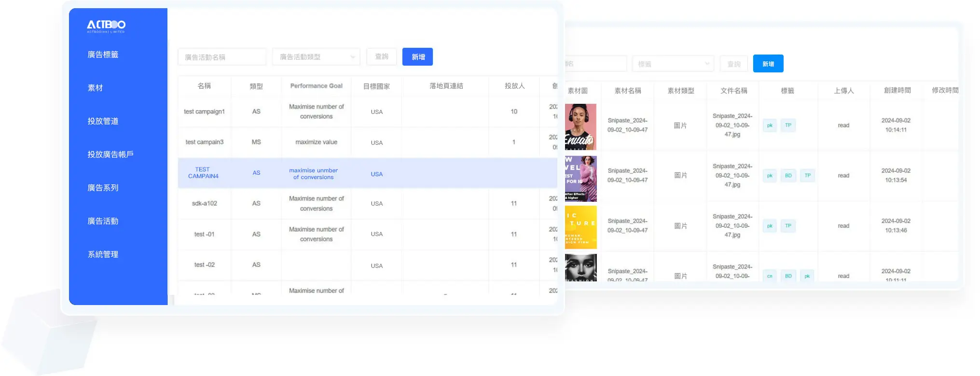Open the black-and-white face thumbnail

580,267
